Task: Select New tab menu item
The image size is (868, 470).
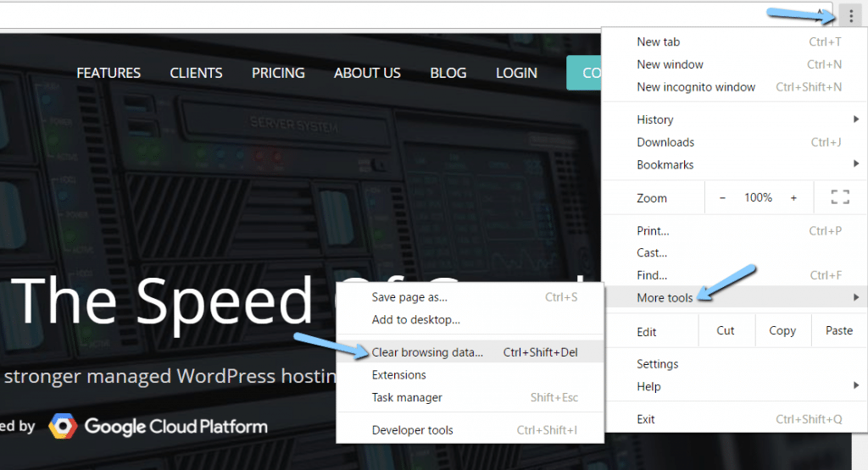Action: click(x=735, y=42)
